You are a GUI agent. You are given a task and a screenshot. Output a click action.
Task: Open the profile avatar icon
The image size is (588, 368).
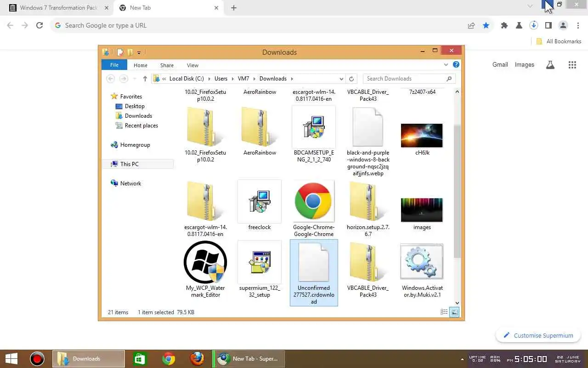click(563, 26)
